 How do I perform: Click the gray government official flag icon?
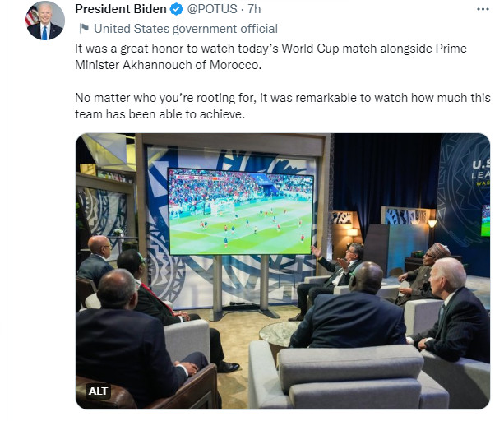pos(83,29)
